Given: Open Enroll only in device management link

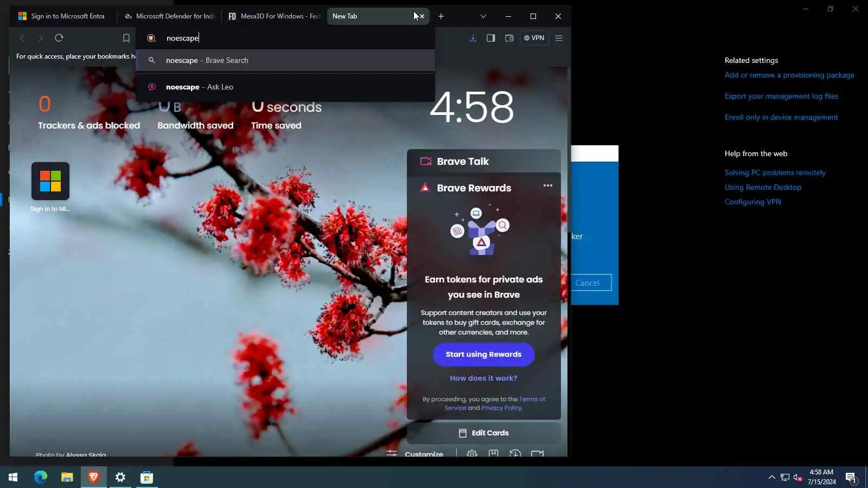Looking at the screenshot, I should point(781,118).
